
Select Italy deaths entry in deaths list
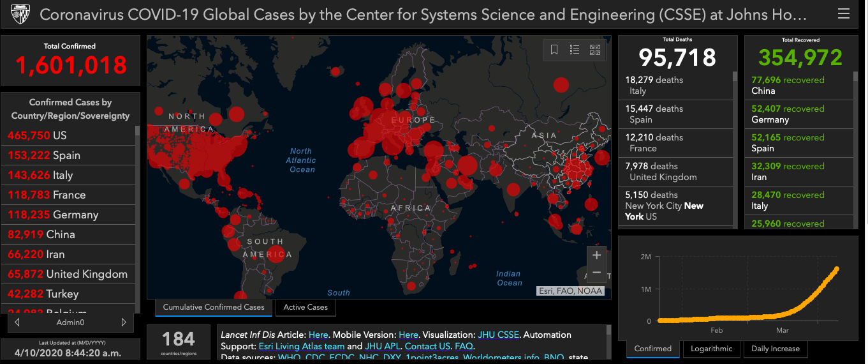[x=676, y=85]
